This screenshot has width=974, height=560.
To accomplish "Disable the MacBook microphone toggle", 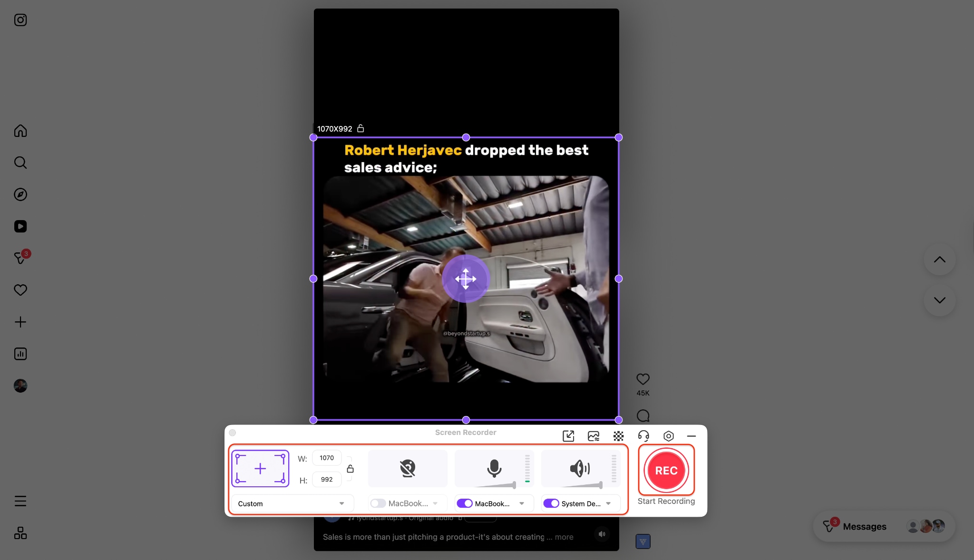I will pos(465,503).
